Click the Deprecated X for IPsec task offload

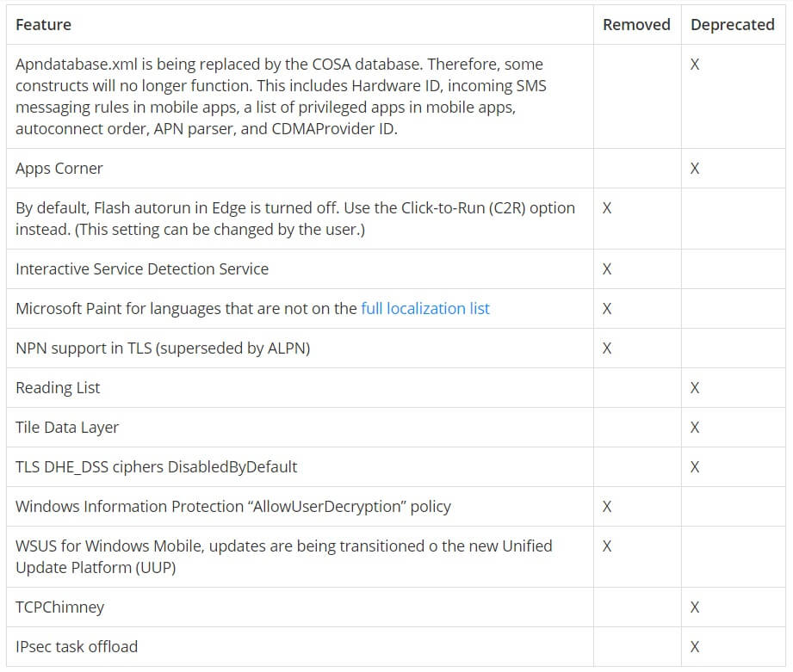point(695,647)
